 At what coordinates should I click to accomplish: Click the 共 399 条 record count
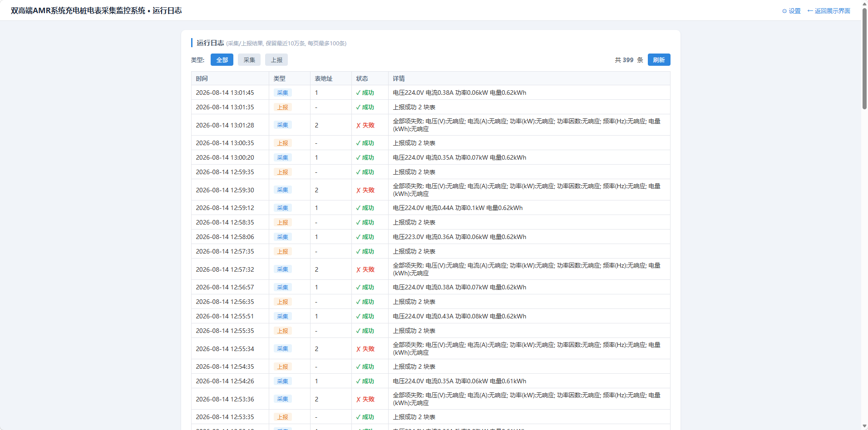[x=629, y=60]
